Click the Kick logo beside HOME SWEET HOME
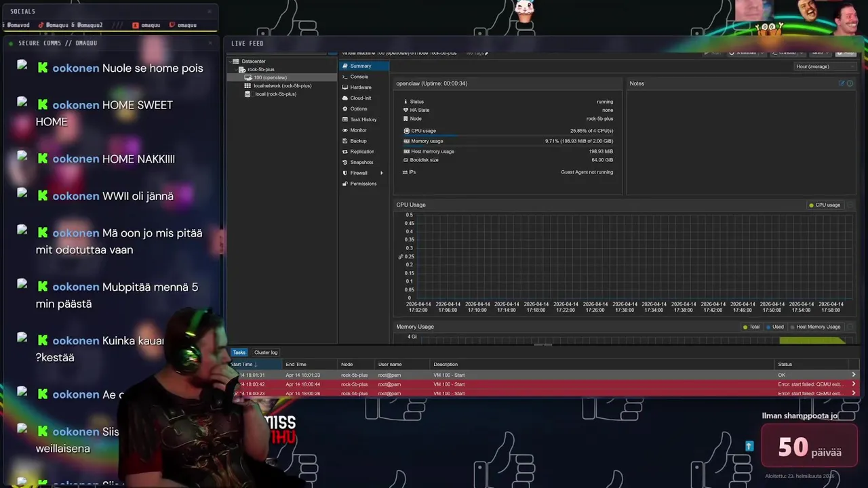 43,105
